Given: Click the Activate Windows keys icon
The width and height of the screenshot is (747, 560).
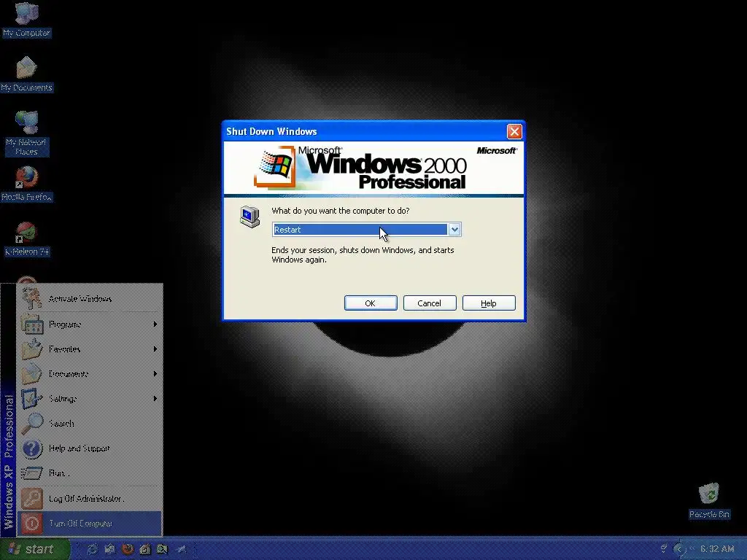Looking at the screenshot, I should (31, 297).
